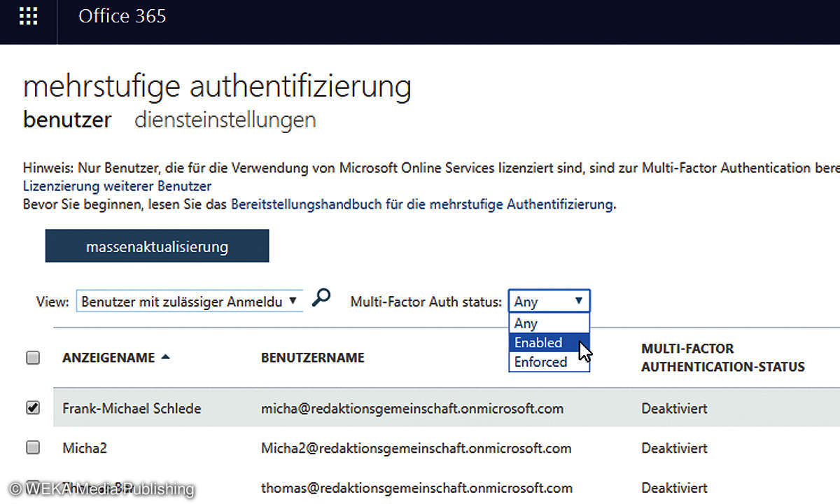Click the Micha2 display name
This screenshot has width=840, height=504.
[x=85, y=448]
